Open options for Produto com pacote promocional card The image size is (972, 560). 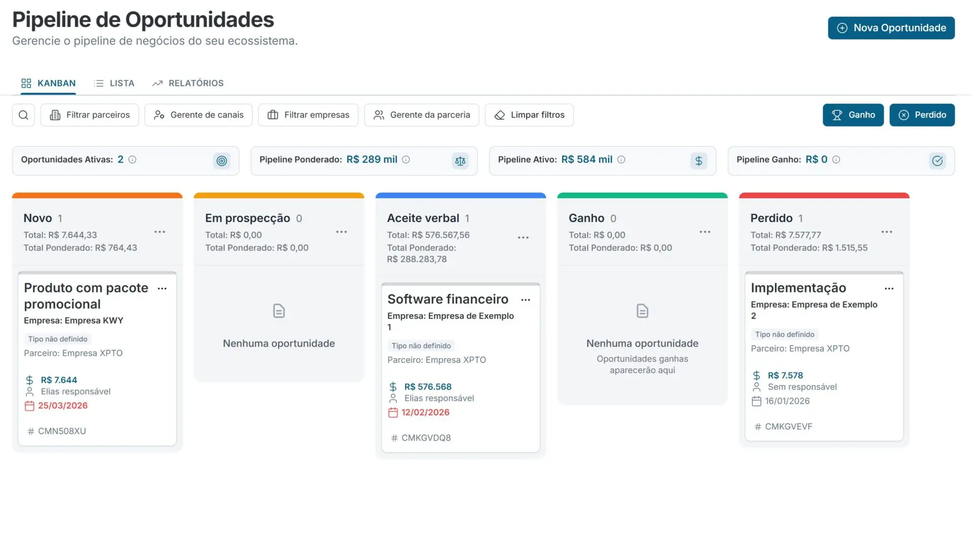[162, 289]
